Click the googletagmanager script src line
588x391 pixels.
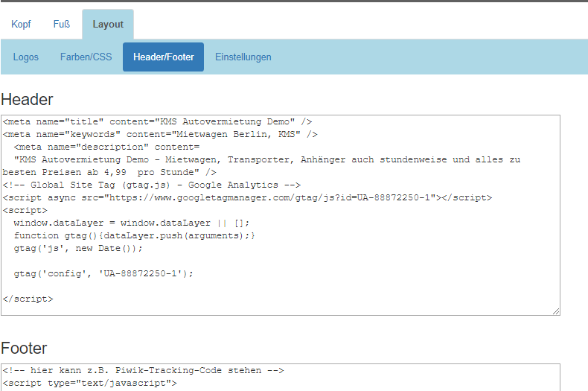click(248, 198)
